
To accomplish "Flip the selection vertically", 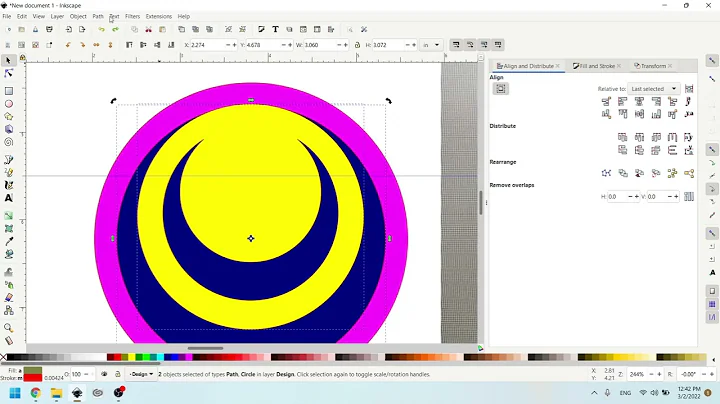I will pos(110,45).
